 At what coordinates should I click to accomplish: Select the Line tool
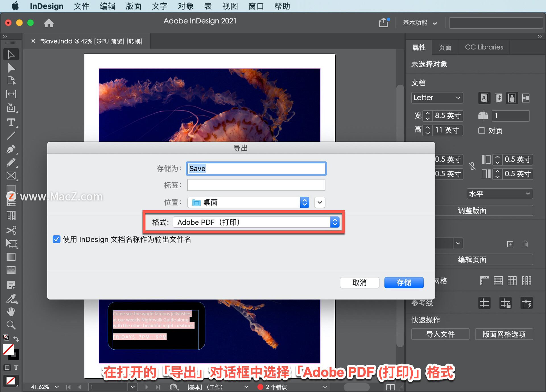tap(11, 136)
